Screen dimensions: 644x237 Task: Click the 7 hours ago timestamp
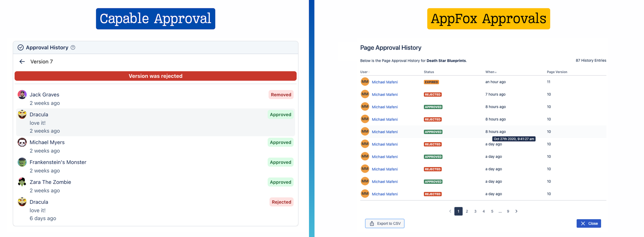[x=495, y=94]
